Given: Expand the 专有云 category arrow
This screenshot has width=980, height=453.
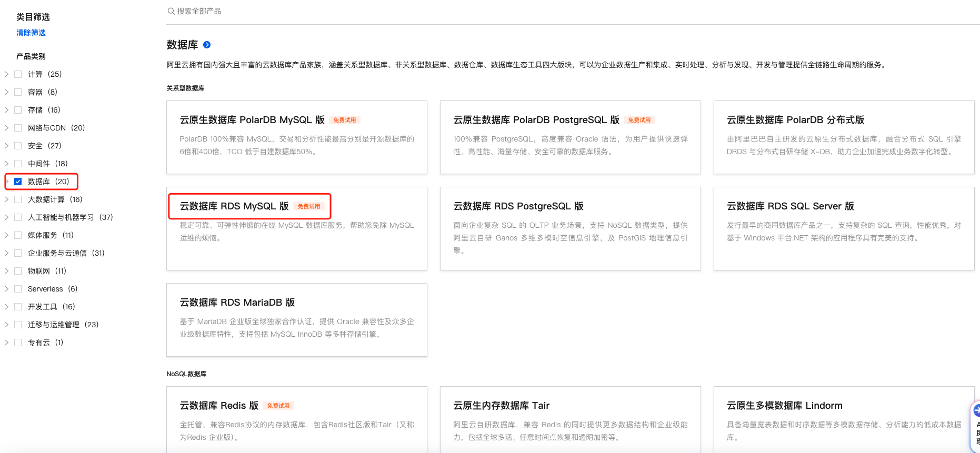Looking at the screenshot, I should coord(6,343).
